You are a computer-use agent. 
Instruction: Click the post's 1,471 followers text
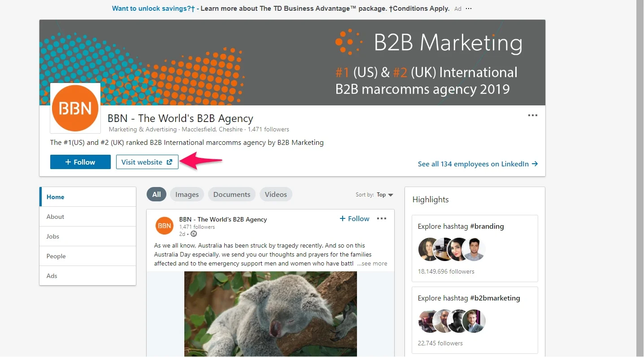[x=197, y=227]
